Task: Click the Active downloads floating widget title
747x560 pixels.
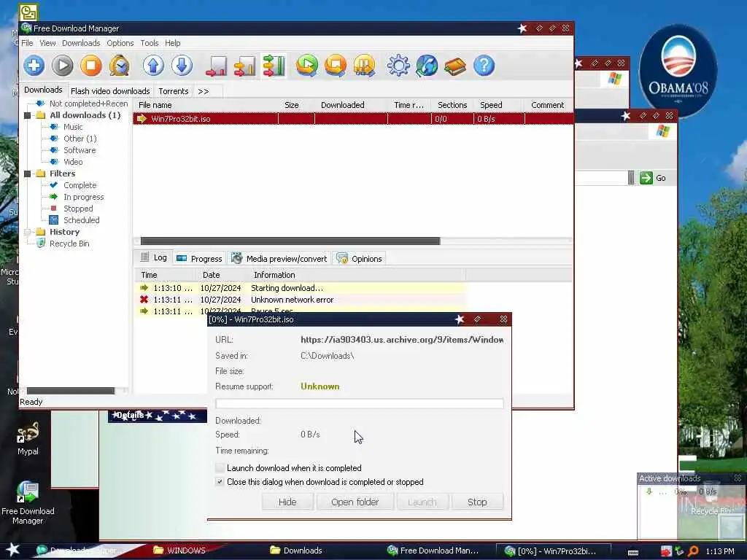Action: 670,478
